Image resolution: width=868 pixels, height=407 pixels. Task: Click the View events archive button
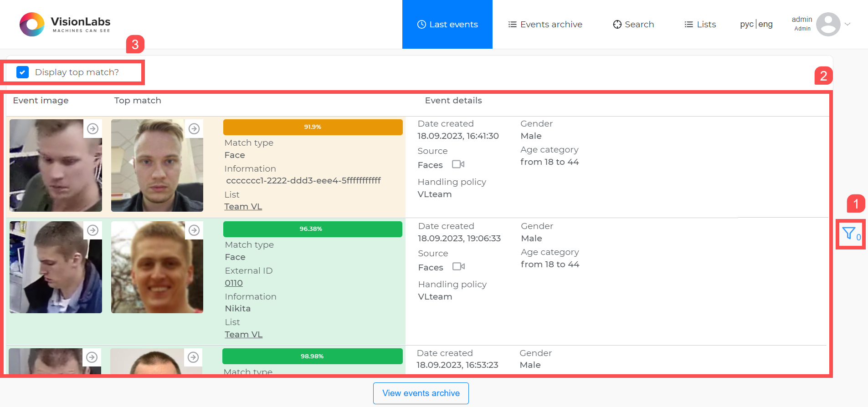point(421,393)
